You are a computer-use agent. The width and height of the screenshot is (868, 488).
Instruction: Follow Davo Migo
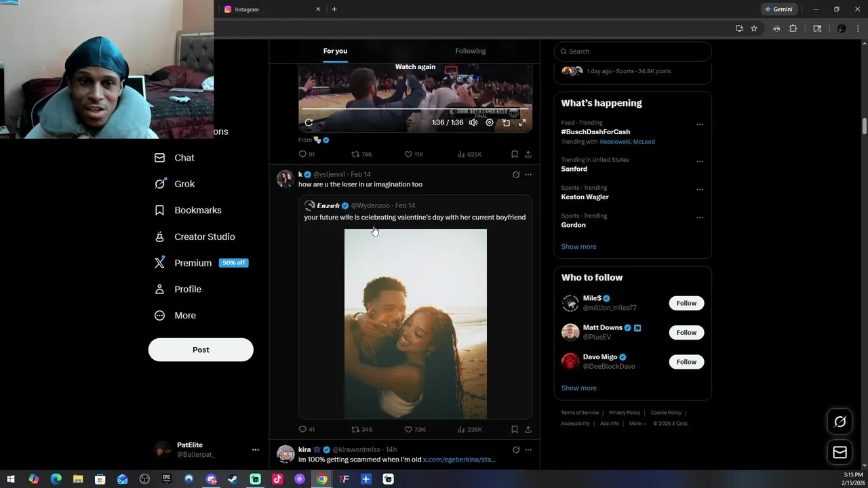coord(686,361)
